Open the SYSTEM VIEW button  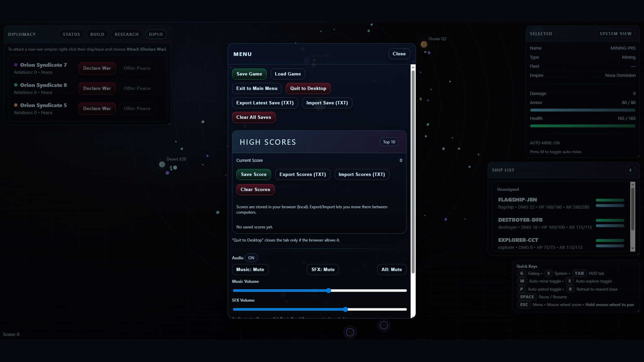(615, 34)
